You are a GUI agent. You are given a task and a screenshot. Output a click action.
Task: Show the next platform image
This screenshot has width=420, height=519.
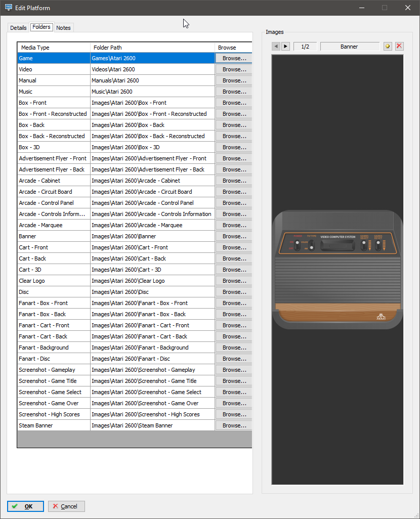[285, 47]
